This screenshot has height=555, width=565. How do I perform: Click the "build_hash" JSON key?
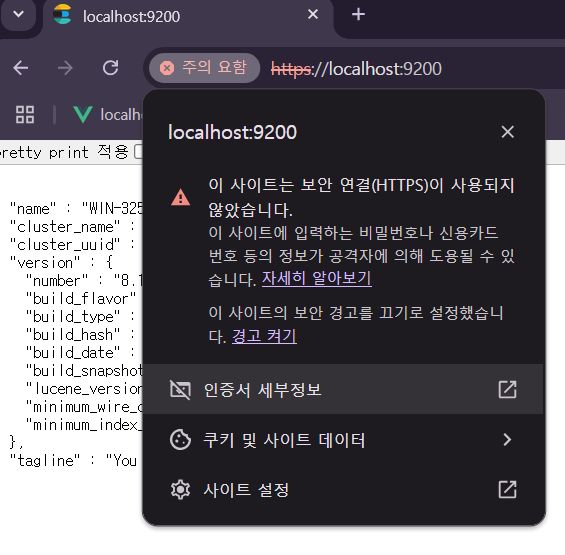(73, 335)
